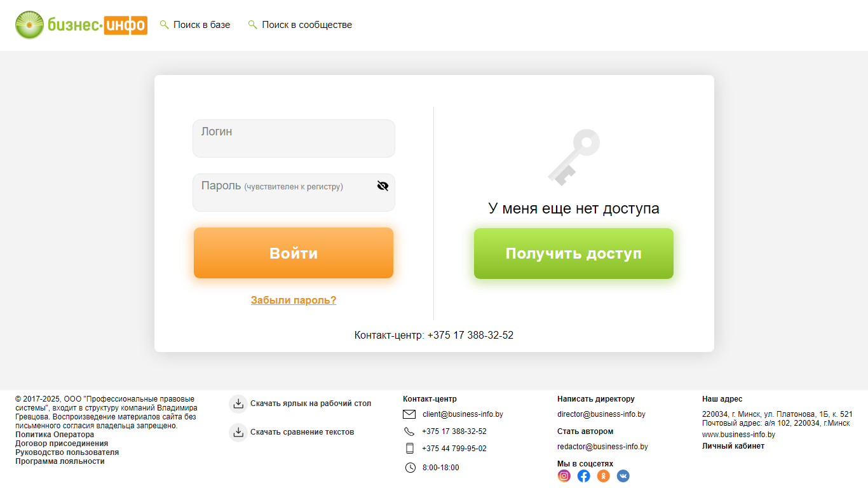Click director@business-info.by email link
The height and width of the screenshot is (488, 868).
[x=601, y=414]
